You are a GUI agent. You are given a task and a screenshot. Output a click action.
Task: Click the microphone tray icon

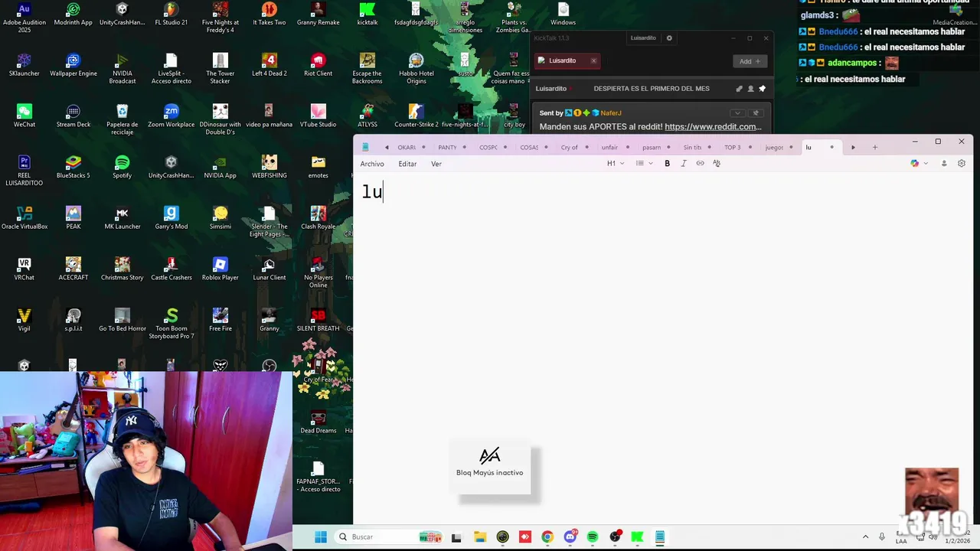[882, 537]
